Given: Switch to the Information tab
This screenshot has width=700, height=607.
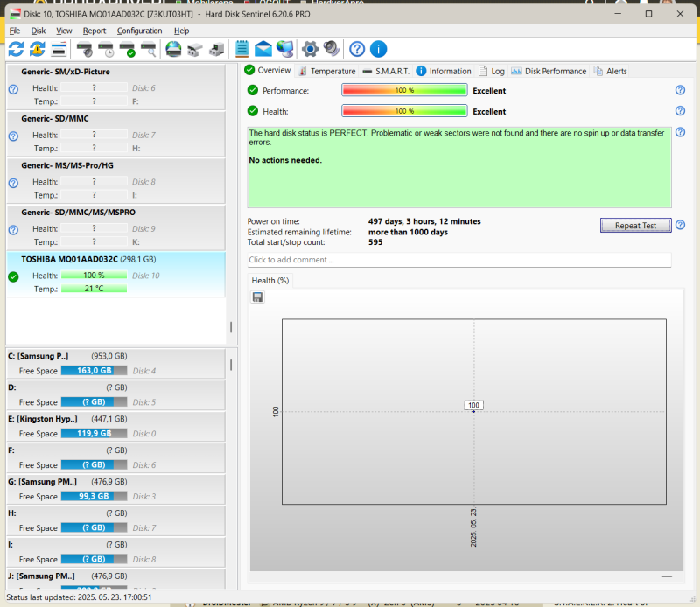Looking at the screenshot, I should (444, 72).
